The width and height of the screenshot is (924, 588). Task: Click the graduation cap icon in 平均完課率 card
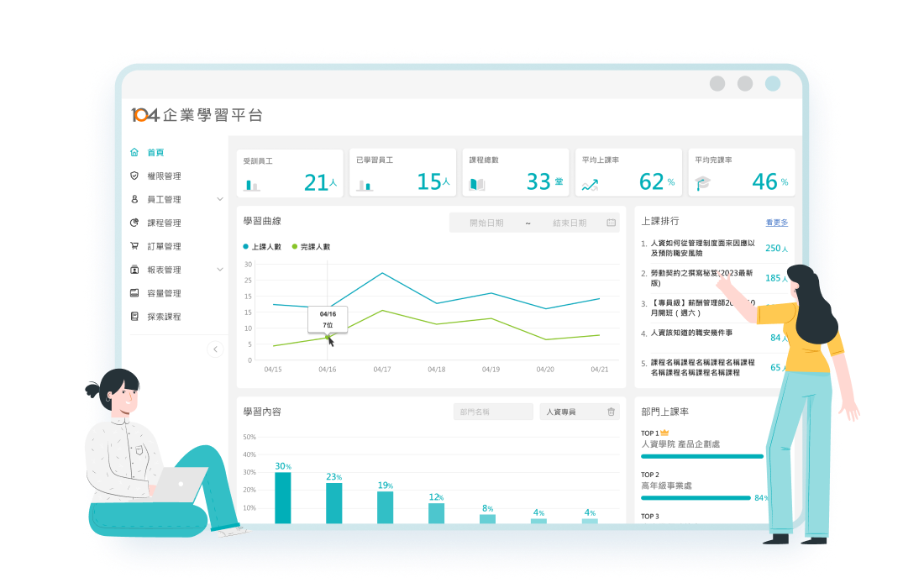703,183
